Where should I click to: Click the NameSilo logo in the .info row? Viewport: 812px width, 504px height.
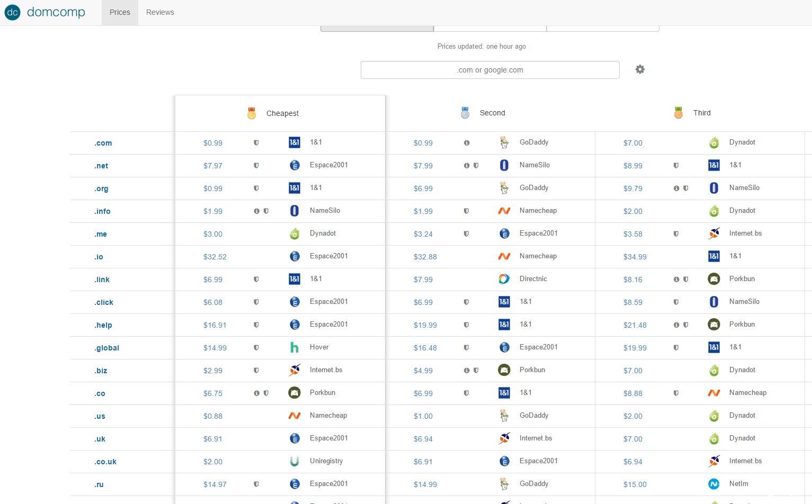pos(295,211)
